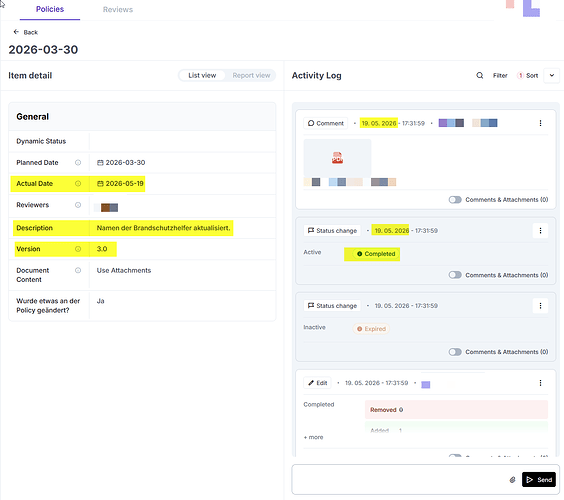Open the three-dot menu of the Edit entry
Screen dimensions: 564x500
pyautogui.click(x=540, y=383)
